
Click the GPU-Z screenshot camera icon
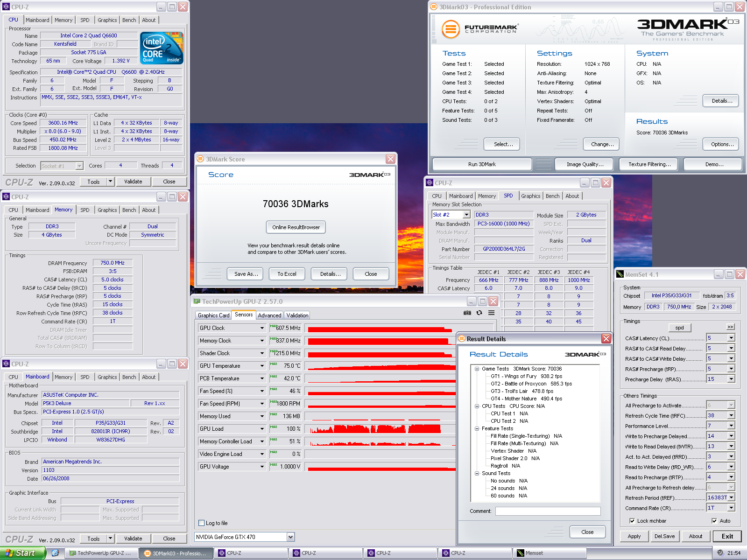click(x=467, y=313)
